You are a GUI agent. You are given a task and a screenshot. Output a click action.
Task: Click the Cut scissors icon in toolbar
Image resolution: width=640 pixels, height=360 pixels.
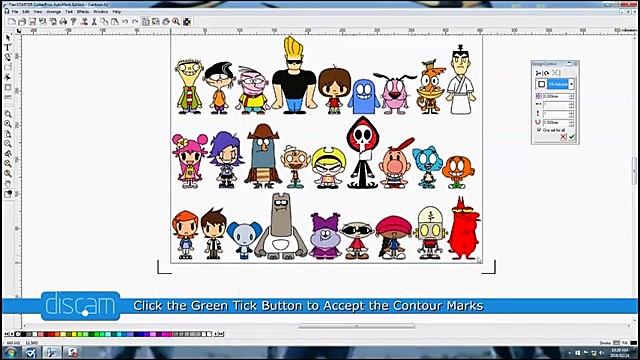94,22
